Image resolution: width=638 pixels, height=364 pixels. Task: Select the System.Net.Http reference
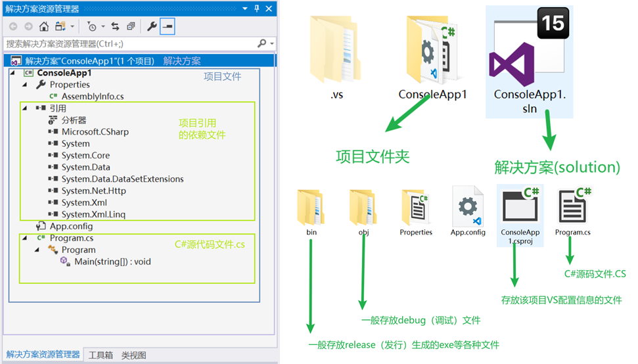pyautogui.click(x=87, y=191)
